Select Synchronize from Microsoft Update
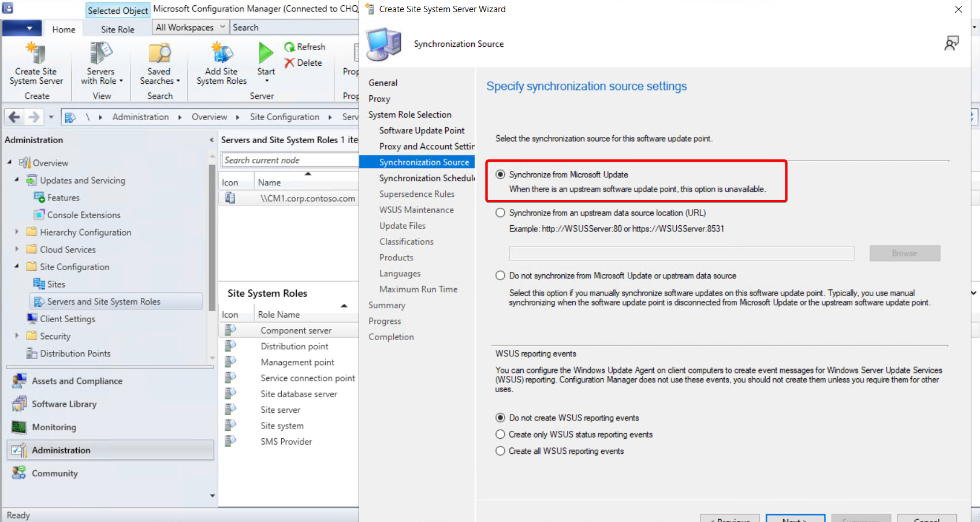 tap(500, 174)
